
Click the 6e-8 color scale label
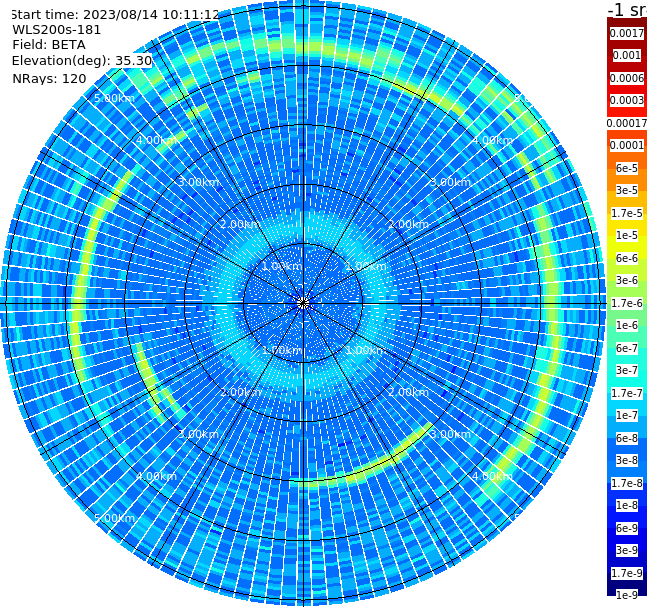pos(627,438)
